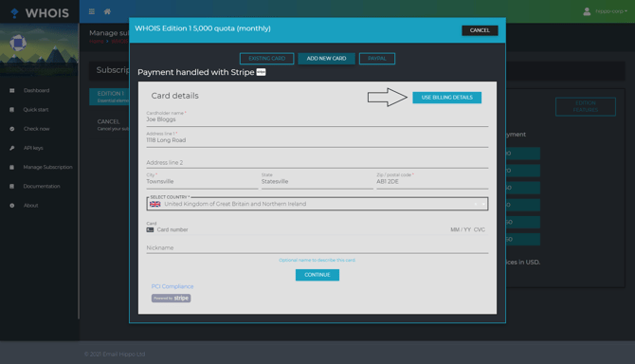Click the City field
The width and height of the screenshot is (635, 364).
pos(202,181)
